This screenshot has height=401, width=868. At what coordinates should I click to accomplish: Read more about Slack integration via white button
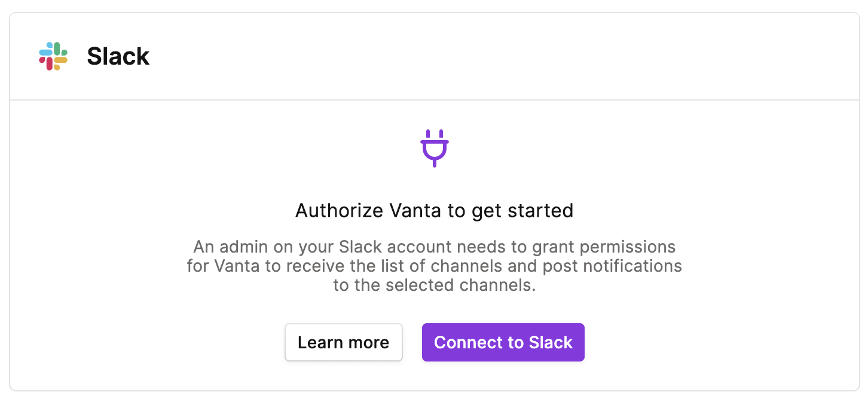pyautogui.click(x=344, y=342)
